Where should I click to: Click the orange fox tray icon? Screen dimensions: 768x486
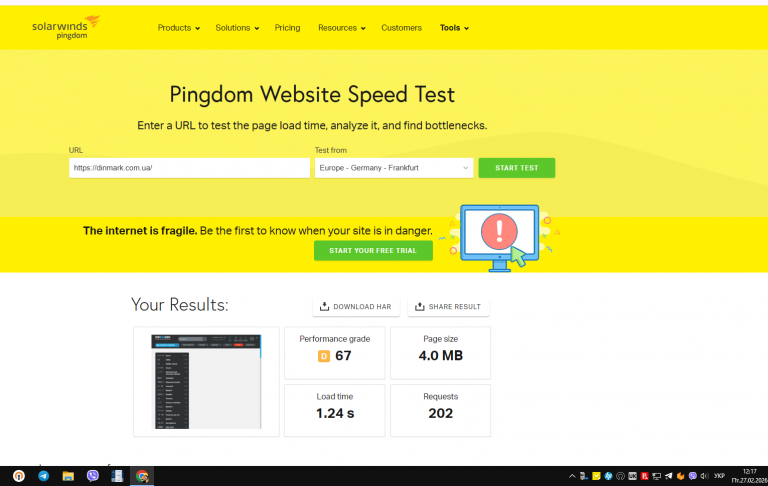(x=680, y=476)
